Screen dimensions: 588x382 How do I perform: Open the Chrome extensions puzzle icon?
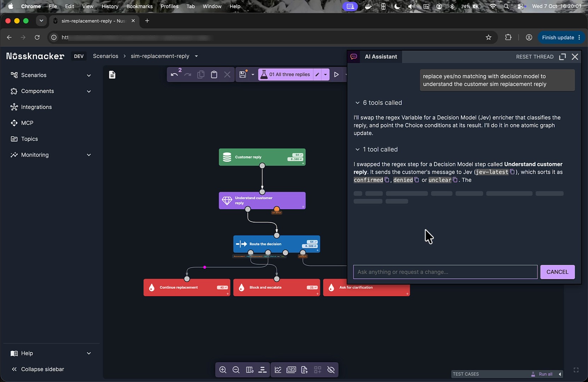coord(508,37)
